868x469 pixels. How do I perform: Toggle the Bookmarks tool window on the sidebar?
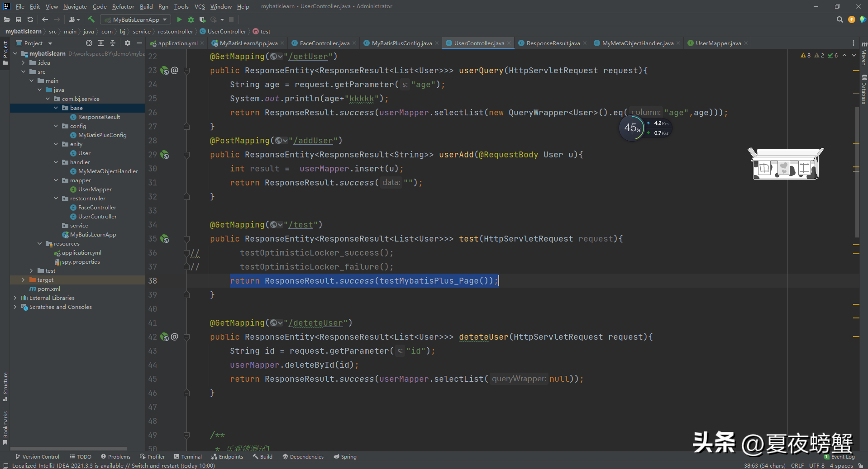click(5, 427)
